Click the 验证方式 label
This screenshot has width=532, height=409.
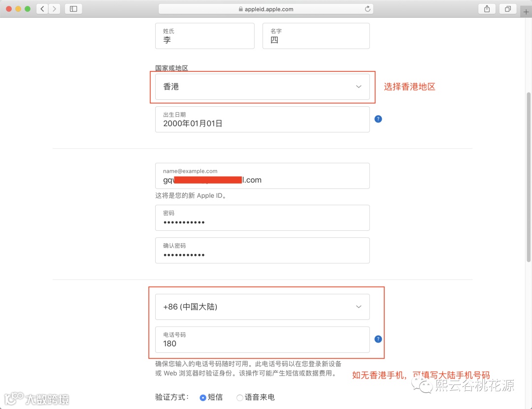(x=172, y=397)
